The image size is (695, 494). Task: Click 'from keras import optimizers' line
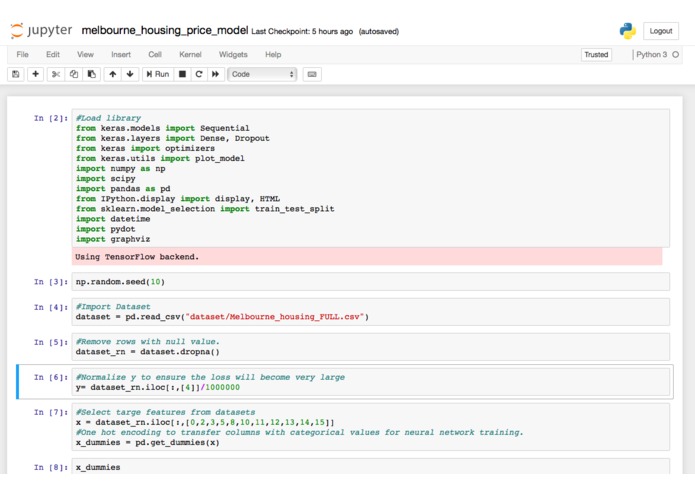tap(145, 148)
